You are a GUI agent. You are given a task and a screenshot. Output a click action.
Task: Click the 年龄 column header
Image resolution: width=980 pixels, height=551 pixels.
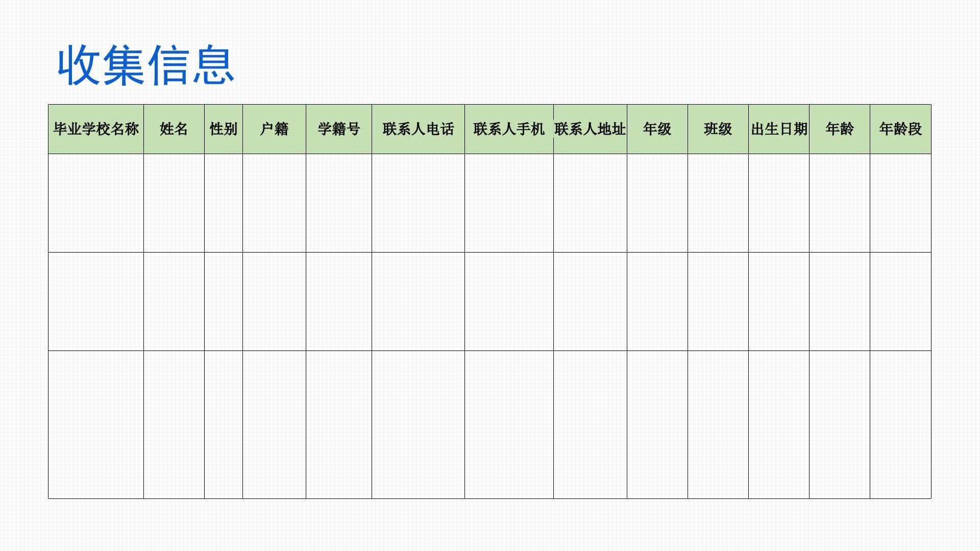click(x=840, y=129)
